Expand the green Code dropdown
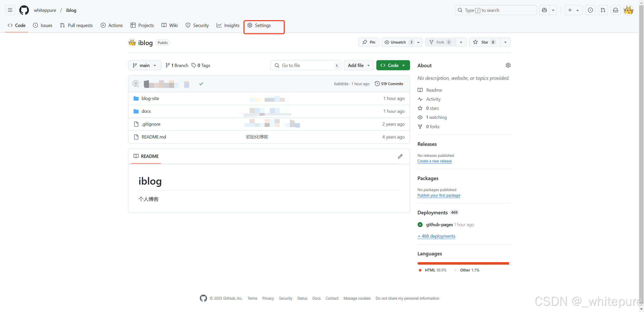This screenshot has height=312, width=644. click(393, 65)
